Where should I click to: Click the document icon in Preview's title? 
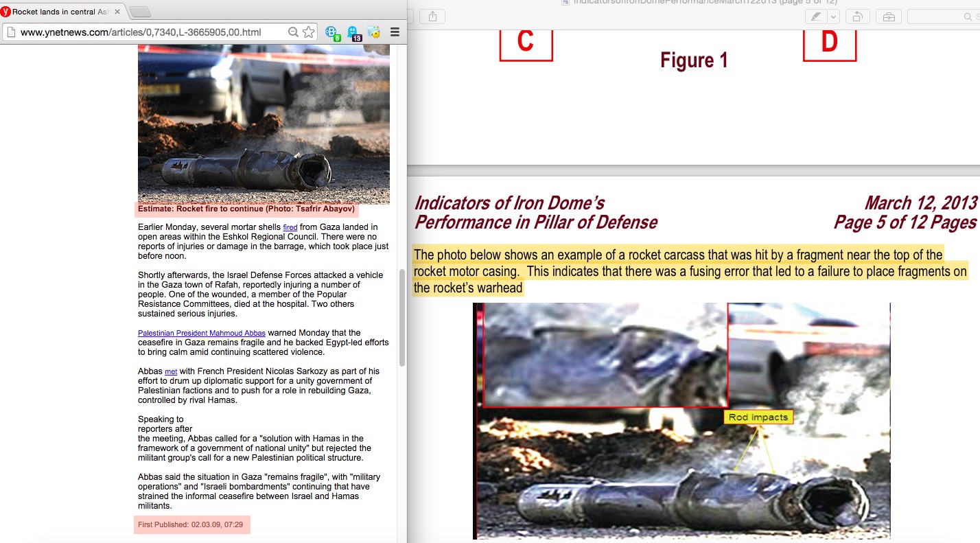(565, 2)
